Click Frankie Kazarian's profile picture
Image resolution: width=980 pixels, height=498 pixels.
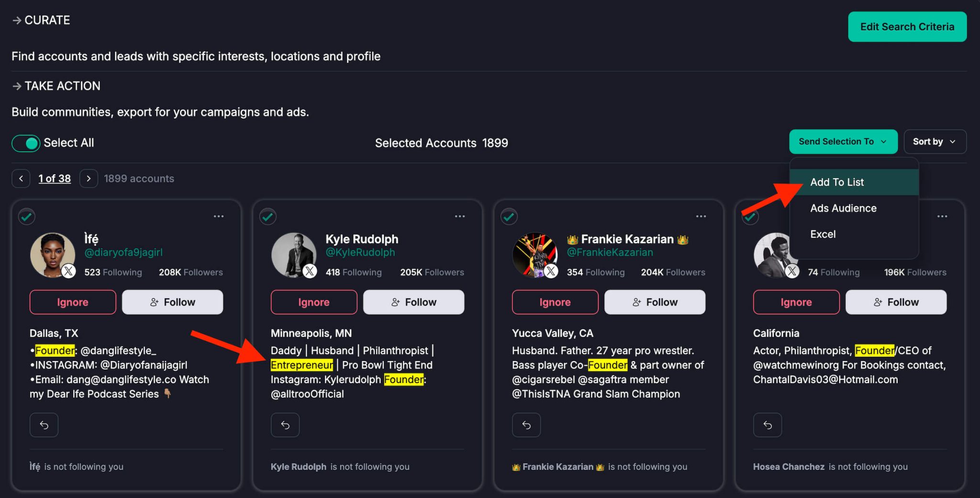535,255
